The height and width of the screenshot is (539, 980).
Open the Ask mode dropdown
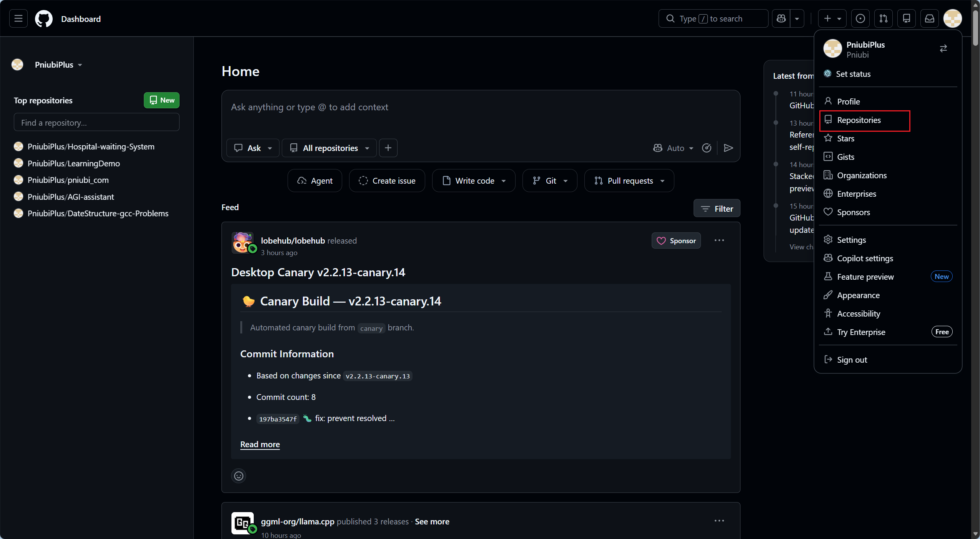coord(253,148)
